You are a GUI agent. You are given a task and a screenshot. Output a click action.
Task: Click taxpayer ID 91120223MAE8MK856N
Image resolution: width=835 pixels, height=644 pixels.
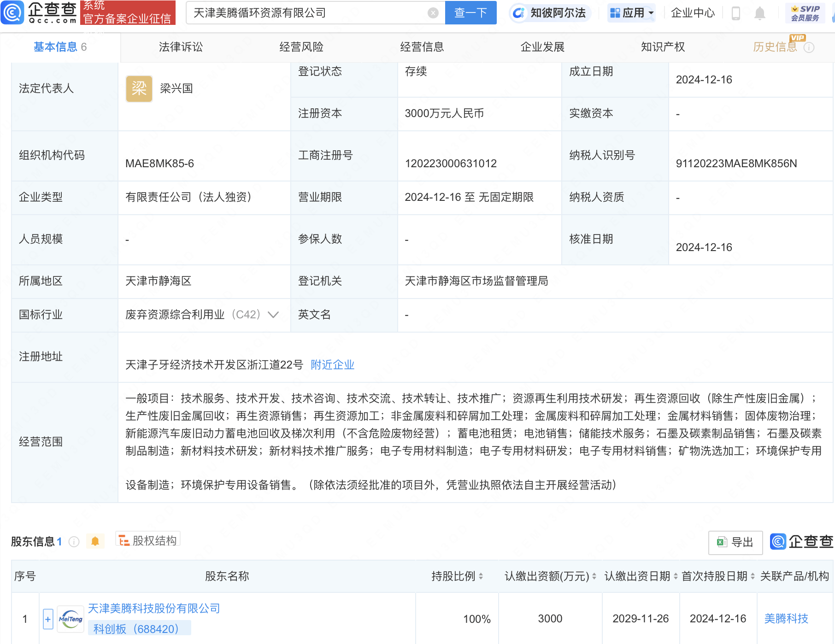(736, 164)
